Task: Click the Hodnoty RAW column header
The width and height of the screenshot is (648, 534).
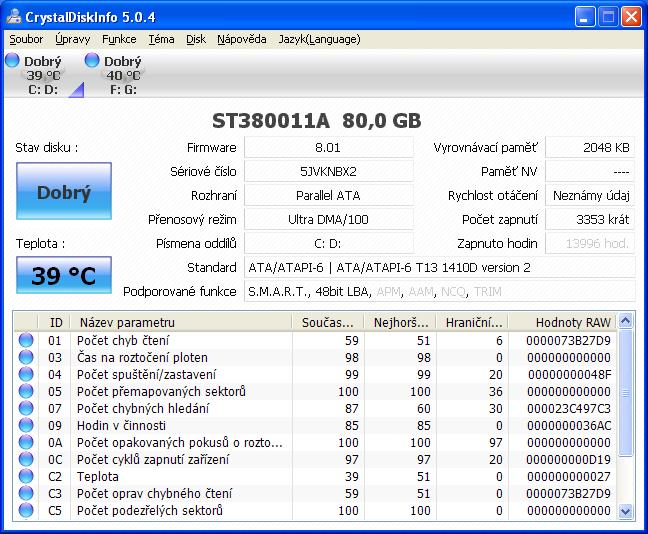Action: tap(562, 322)
